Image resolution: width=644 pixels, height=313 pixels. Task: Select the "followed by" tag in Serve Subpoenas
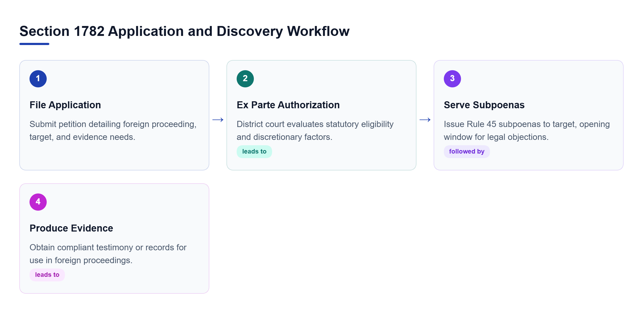coord(467,152)
